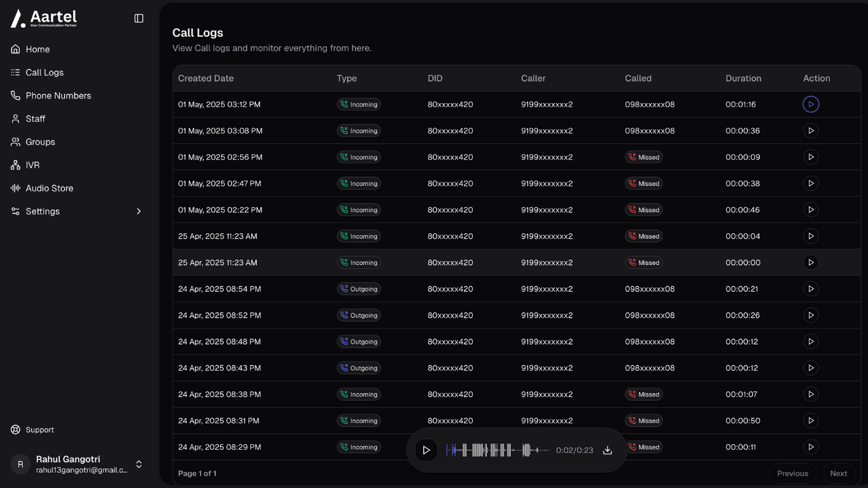Viewport: 868px width, 488px height.
Task: Play recording of 24 Apr 08:29 PM call
Action: coord(811,447)
